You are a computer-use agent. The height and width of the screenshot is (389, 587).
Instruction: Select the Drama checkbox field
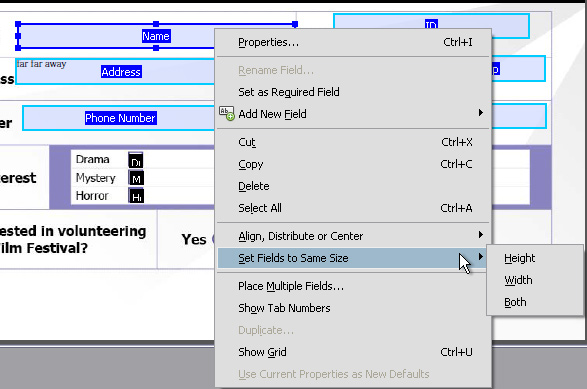[x=136, y=160]
